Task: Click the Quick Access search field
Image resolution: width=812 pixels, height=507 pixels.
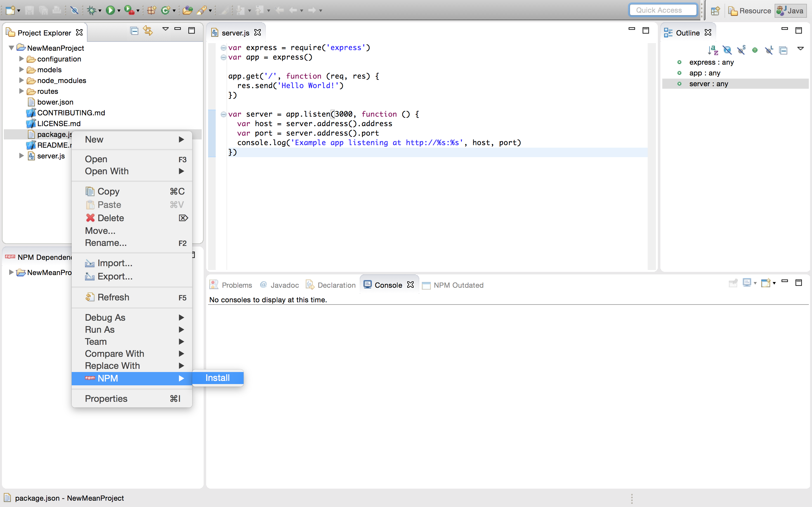Action: coord(662,10)
